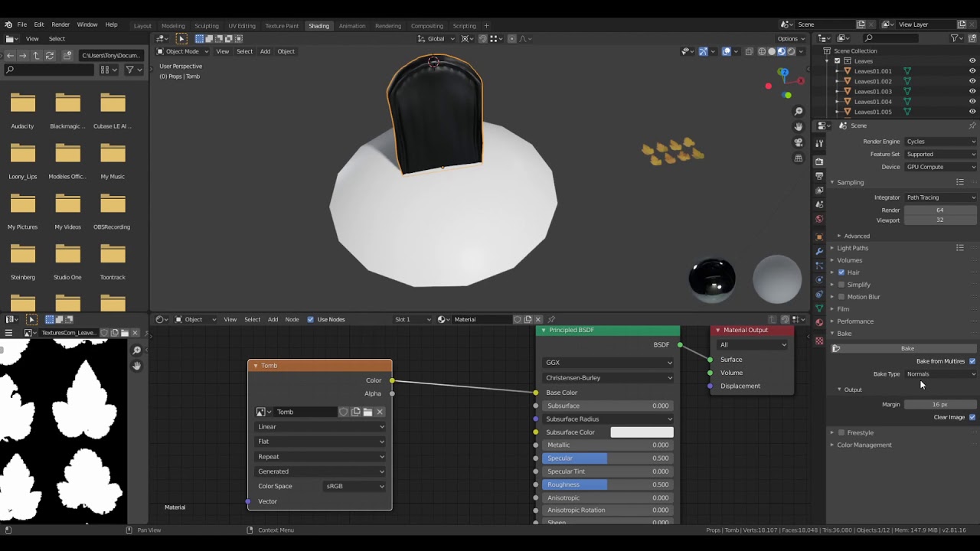Open the Object Mode dropdown
980x551 pixels.
pyautogui.click(x=181, y=51)
